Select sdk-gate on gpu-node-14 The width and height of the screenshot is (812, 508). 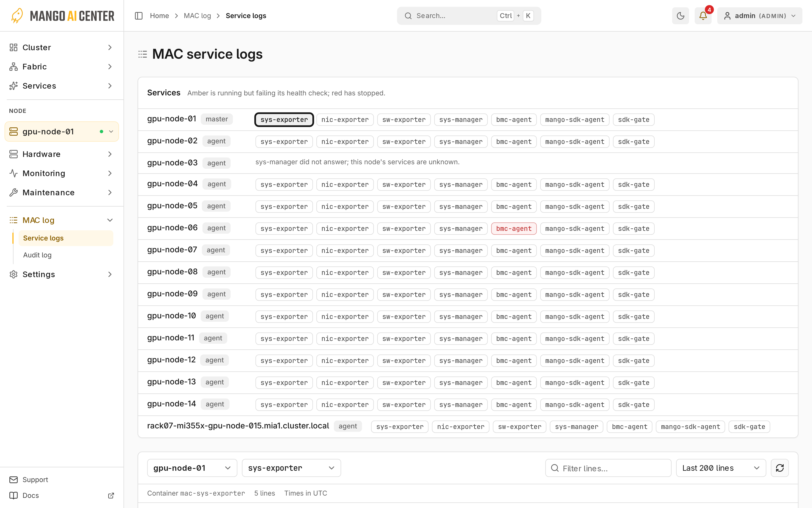633,405
